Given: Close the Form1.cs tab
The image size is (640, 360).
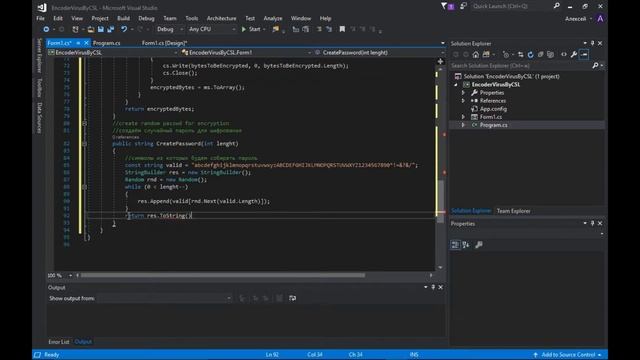Looking at the screenshot, I should coord(86,43).
